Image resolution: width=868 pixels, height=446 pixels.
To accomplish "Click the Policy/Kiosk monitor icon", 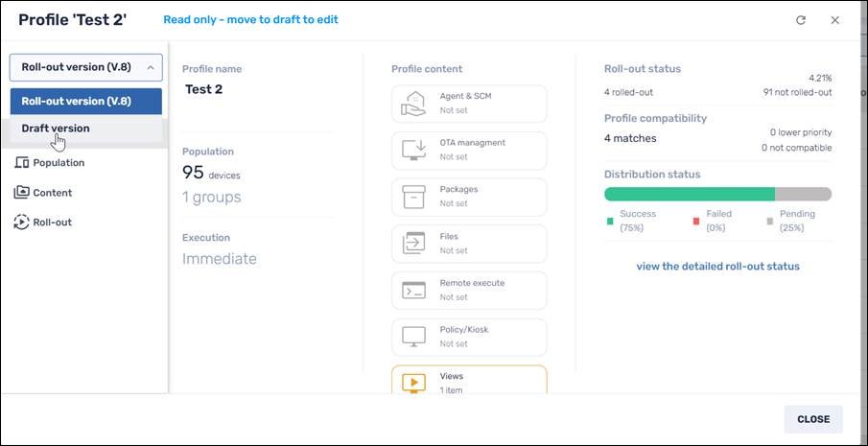I will 413,337.
